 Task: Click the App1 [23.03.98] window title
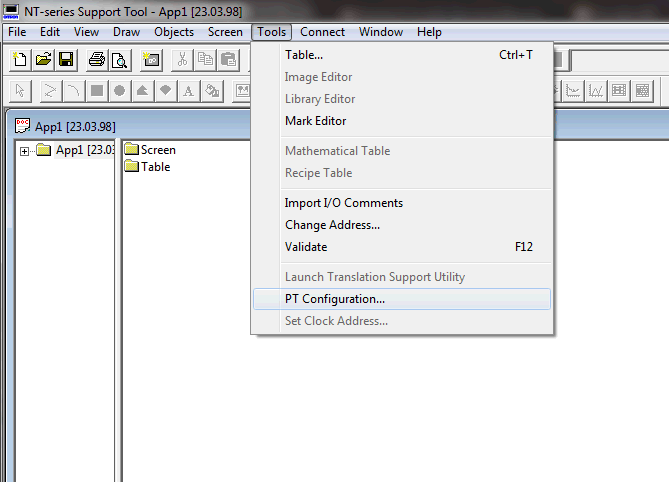point(75,127)
